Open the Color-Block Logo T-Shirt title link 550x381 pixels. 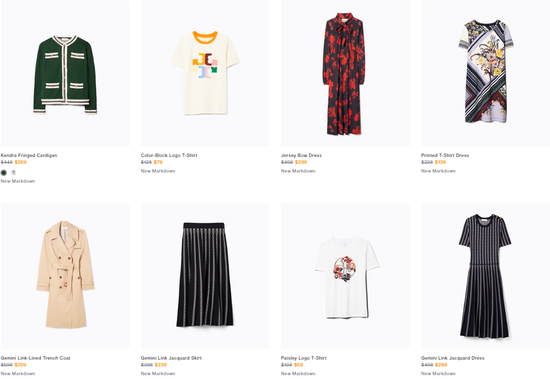(169, 155)
